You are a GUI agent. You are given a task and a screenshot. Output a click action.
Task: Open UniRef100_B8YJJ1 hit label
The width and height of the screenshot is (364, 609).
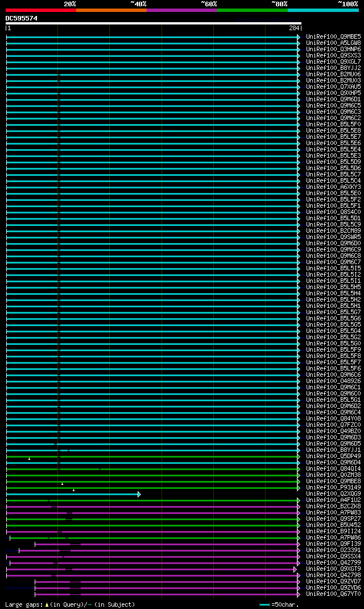333,450
